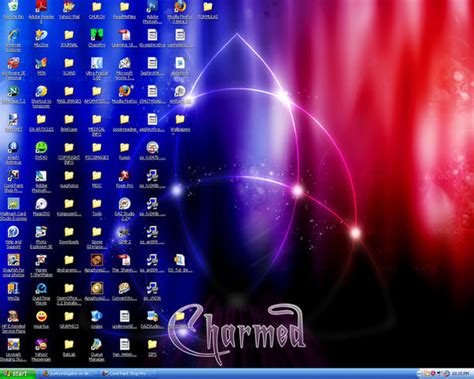Viewport: 474px width, 379px height.
Task: Open Mozilla Firefox 3 Beta shortcut
Action: tap(180, 11)
